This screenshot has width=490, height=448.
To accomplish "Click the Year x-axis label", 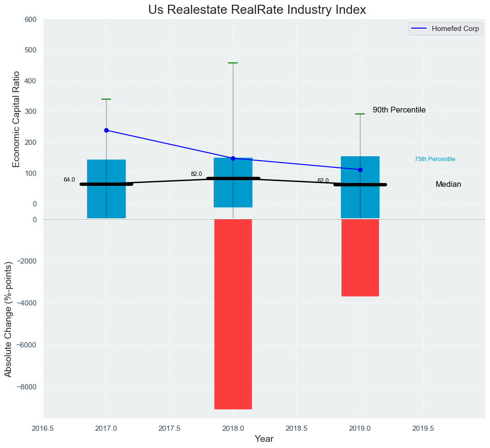I will 264,439.
